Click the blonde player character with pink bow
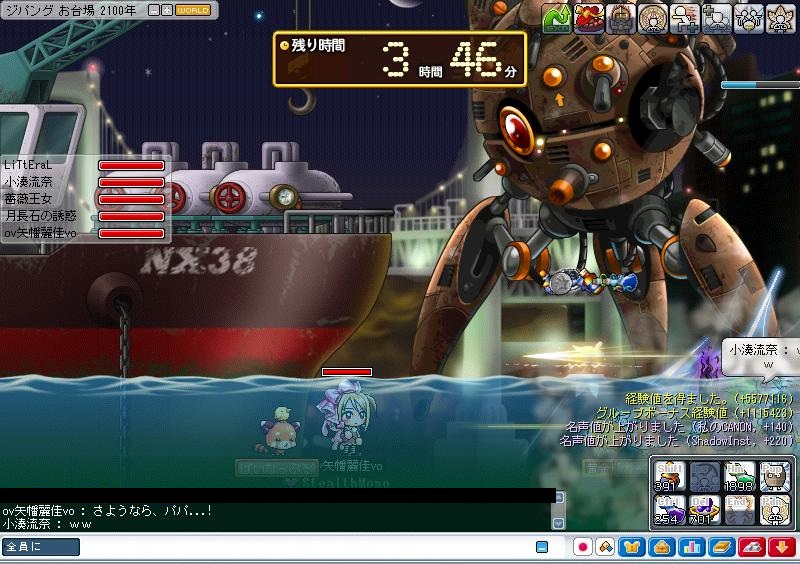Screen dimensions: 800x564 pos(348,418)
